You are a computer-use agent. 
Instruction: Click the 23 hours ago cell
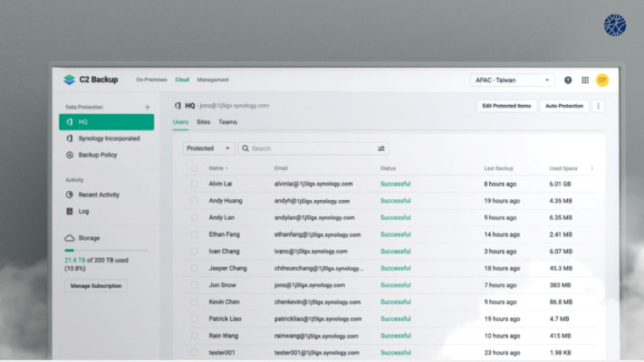pos(502,352)
